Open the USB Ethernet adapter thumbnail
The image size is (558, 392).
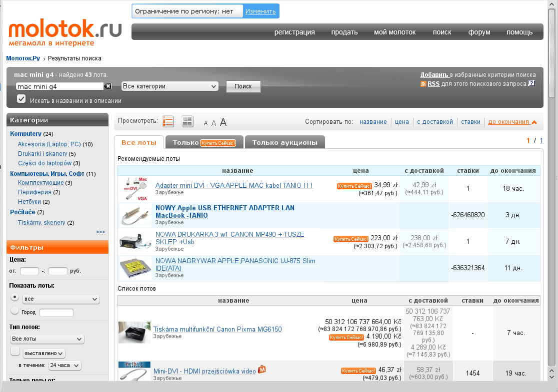134,215
